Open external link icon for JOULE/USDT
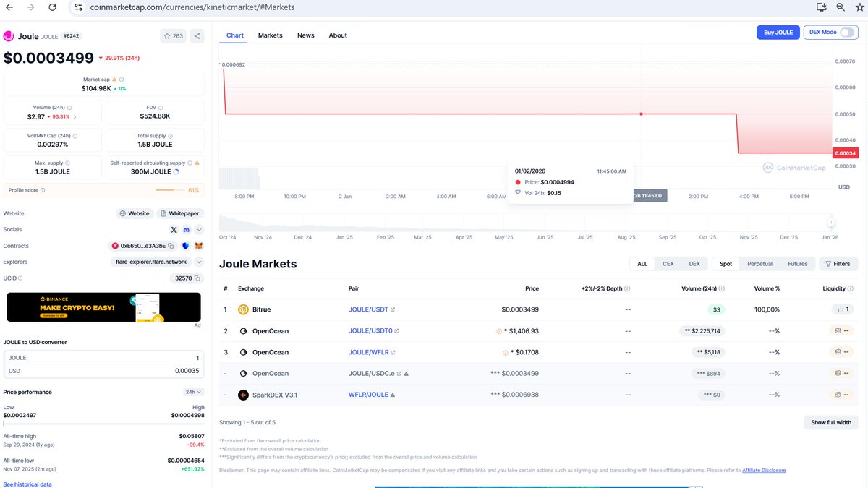The height and width of the screenshot is (488, 868). click(x=393, y=309)
